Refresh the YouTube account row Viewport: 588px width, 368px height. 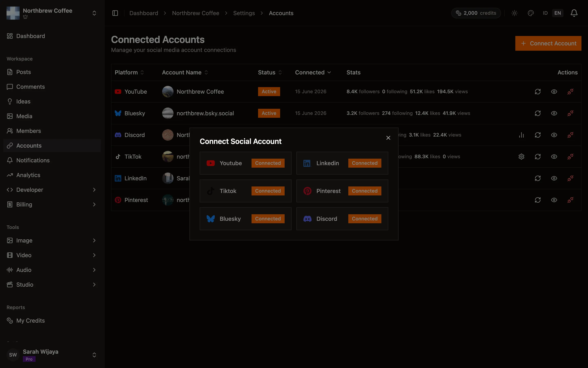pyautogui.click(x=538, y=92)
